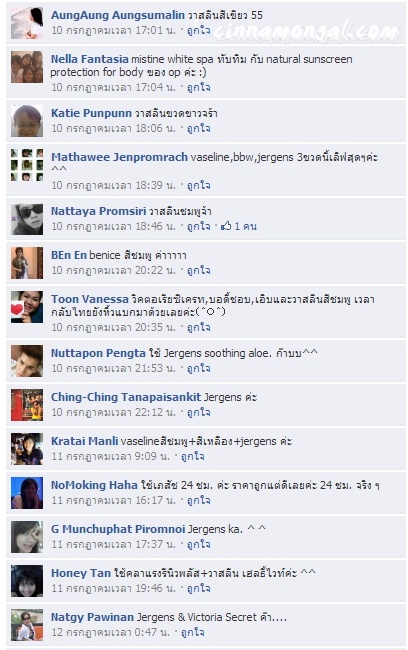Open Nuttapon Pengta's avatar
The image size is (408, 650).
pos(27,361)
